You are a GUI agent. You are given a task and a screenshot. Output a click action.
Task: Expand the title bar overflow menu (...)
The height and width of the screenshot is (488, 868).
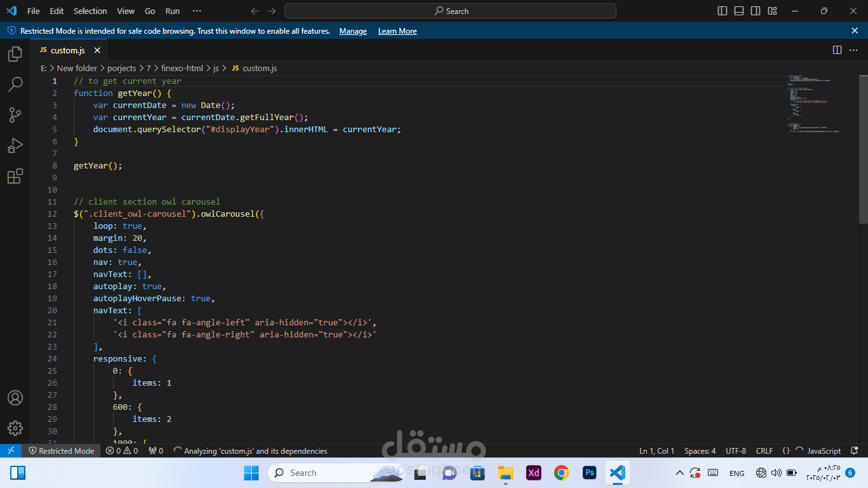pyautogui.click(x=197, y=11)
